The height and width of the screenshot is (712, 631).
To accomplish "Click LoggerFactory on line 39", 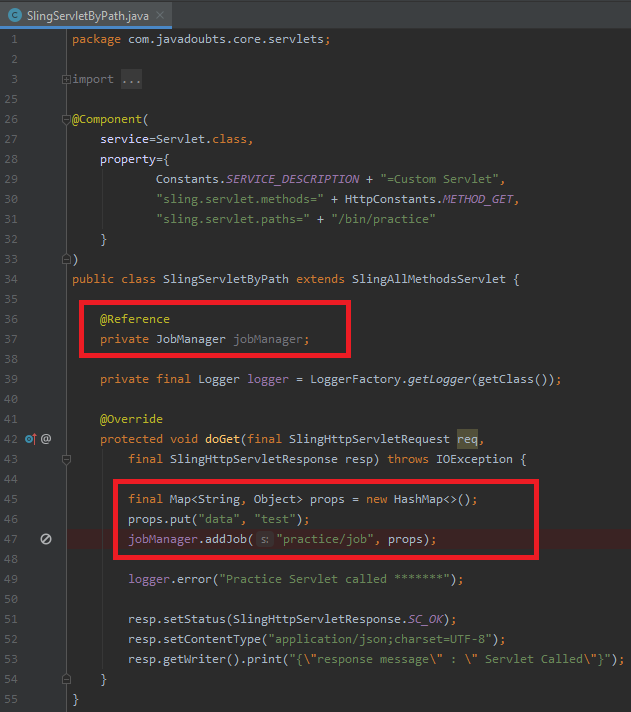I will click(355, 379).
